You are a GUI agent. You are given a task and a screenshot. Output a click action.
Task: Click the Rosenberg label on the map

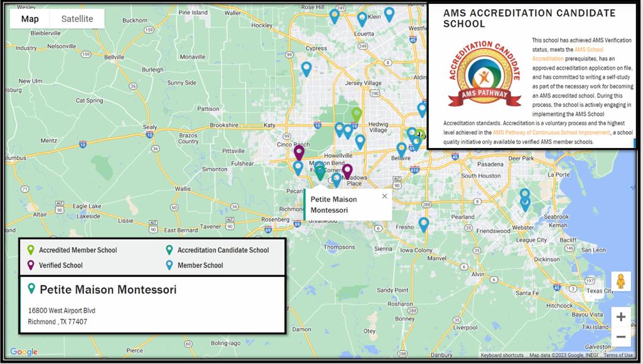tap(275, 219)
